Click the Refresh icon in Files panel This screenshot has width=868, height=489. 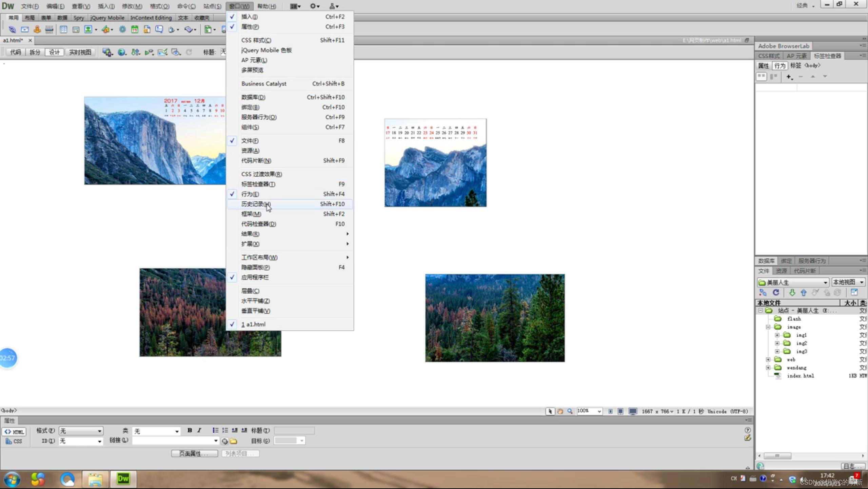point(776,292)
